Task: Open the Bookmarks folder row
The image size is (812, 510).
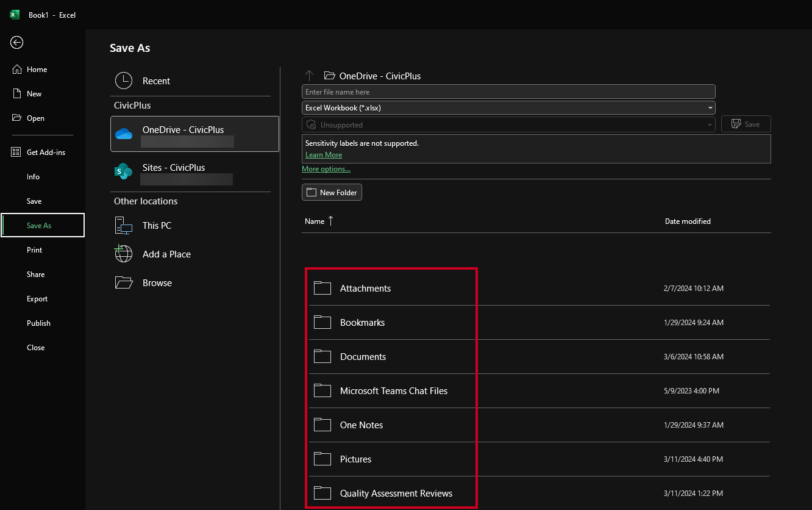Action: (540, 322)
